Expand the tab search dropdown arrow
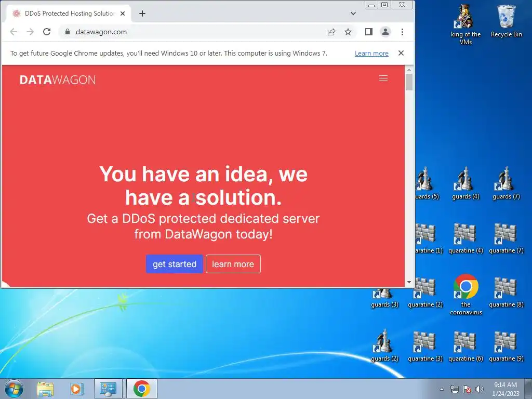Image resolution: width=532 pixels, height=399 pixels. (353, 14)
